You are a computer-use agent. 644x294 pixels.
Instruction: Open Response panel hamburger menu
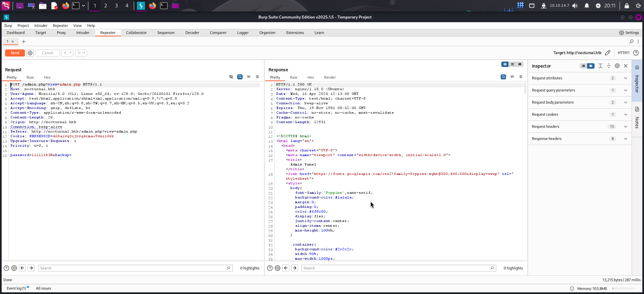point(521,77)
